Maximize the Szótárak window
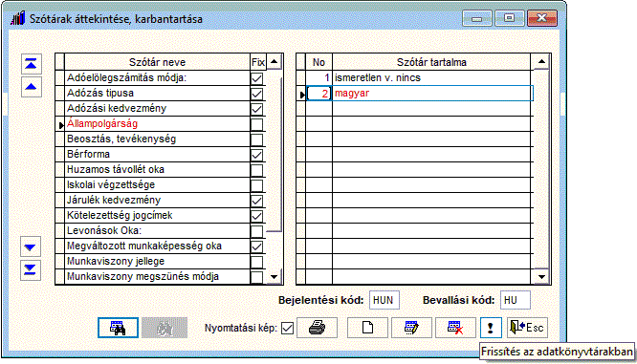This screenshot has height=364, width=637. [509, 19]
